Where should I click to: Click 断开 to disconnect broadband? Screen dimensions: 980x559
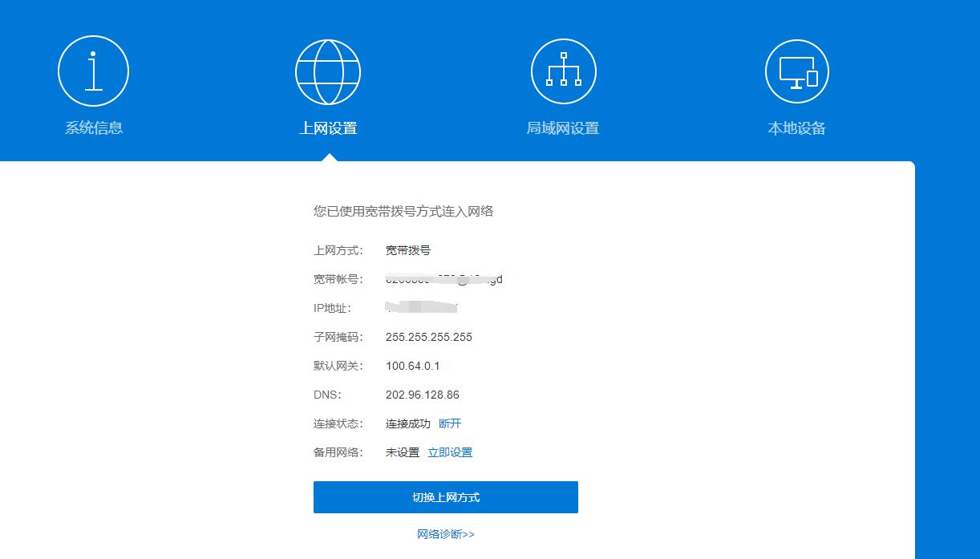tap(449, 423)
